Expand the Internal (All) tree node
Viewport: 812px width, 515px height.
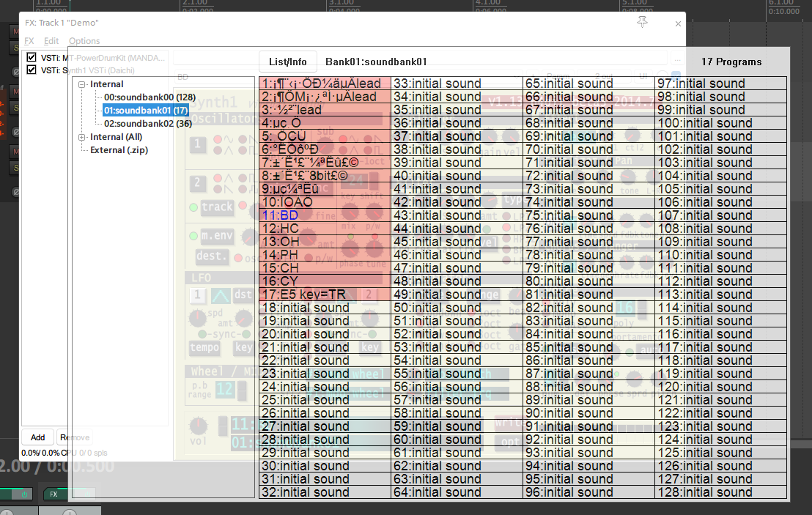point(82,137)
